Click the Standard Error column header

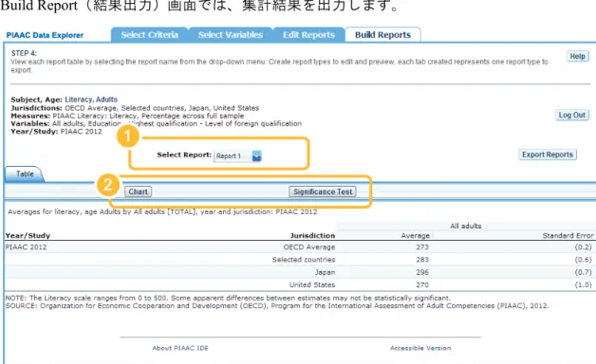[x=568, y=235]
